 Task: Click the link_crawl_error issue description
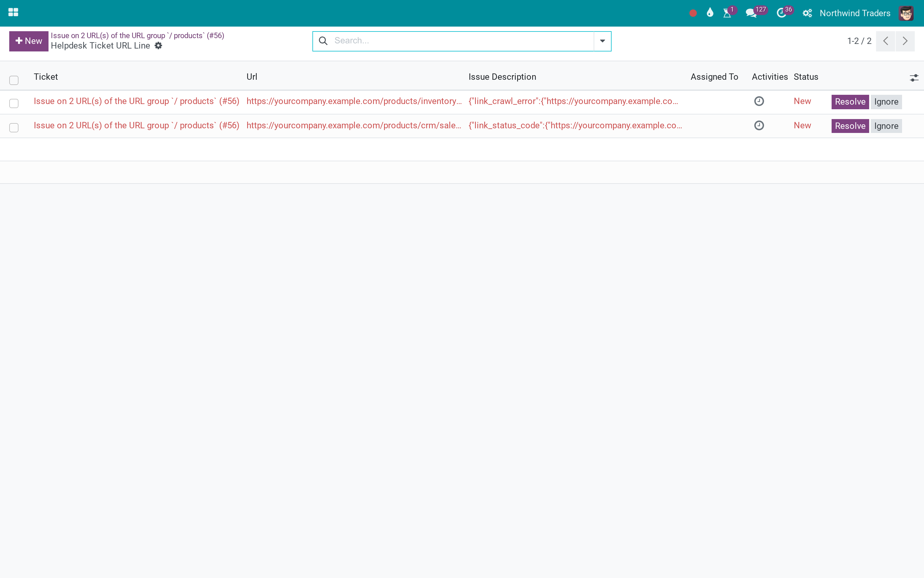573,101
